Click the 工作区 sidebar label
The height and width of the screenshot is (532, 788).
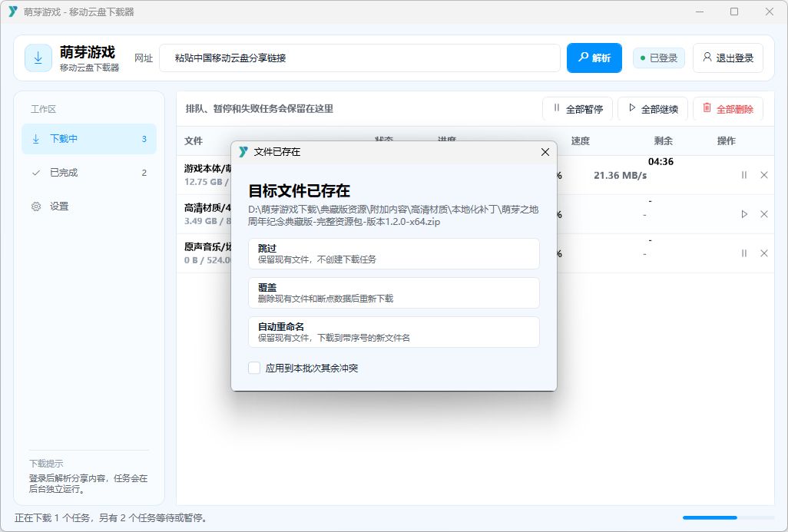point(43,109)
